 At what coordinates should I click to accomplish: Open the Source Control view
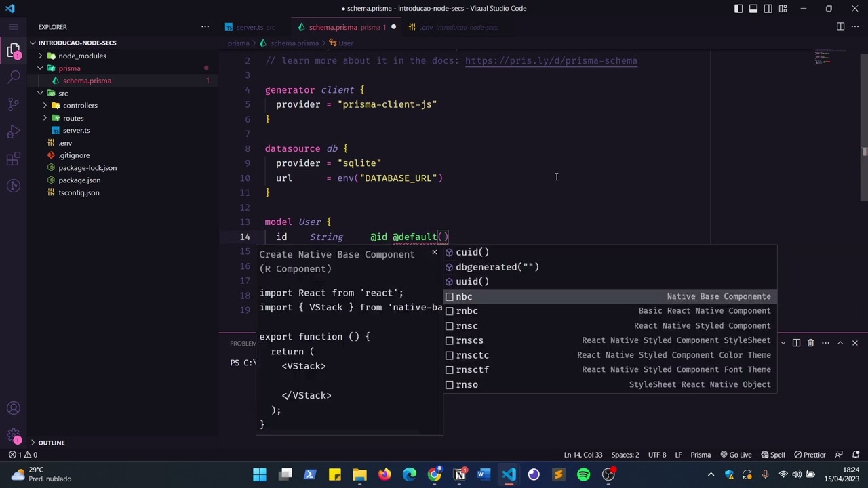click(14, 104)
